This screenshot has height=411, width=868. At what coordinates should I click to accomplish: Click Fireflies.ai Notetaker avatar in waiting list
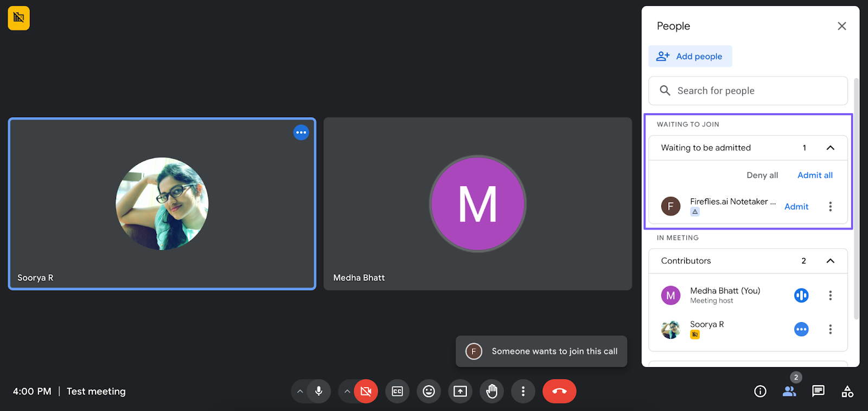[671, 206]
